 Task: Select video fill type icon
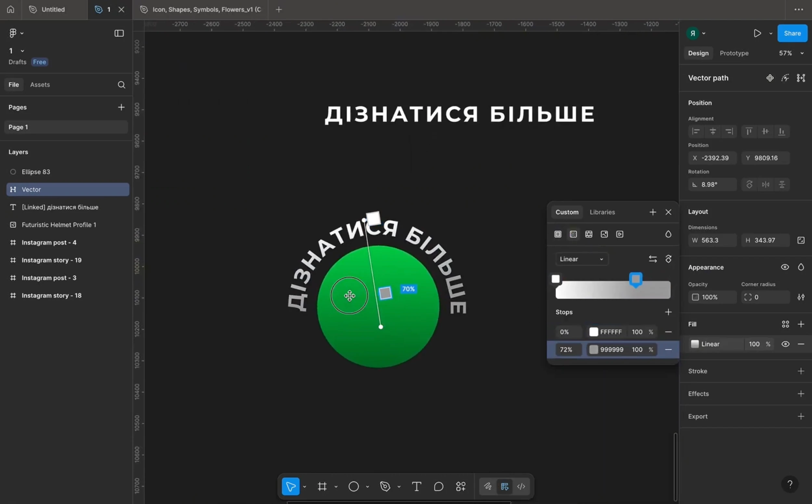620,234
